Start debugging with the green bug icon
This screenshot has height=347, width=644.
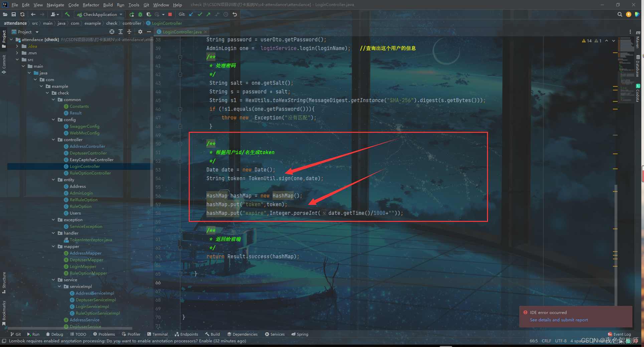(140, 14)
